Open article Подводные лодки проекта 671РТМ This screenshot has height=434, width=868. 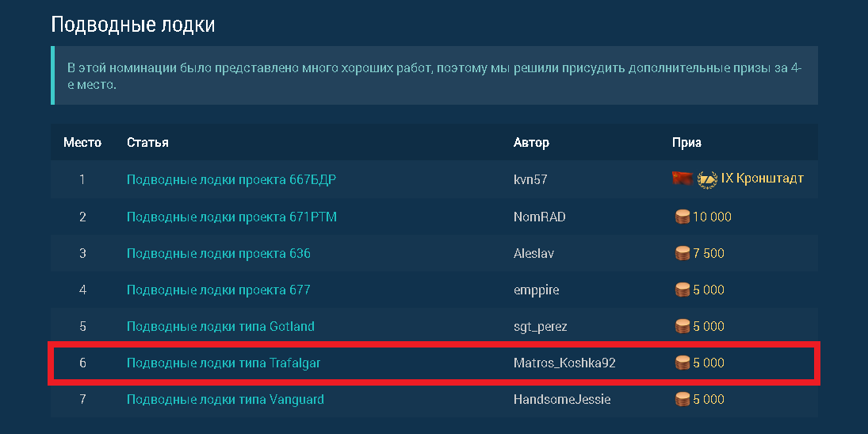[x=231, y=217]
